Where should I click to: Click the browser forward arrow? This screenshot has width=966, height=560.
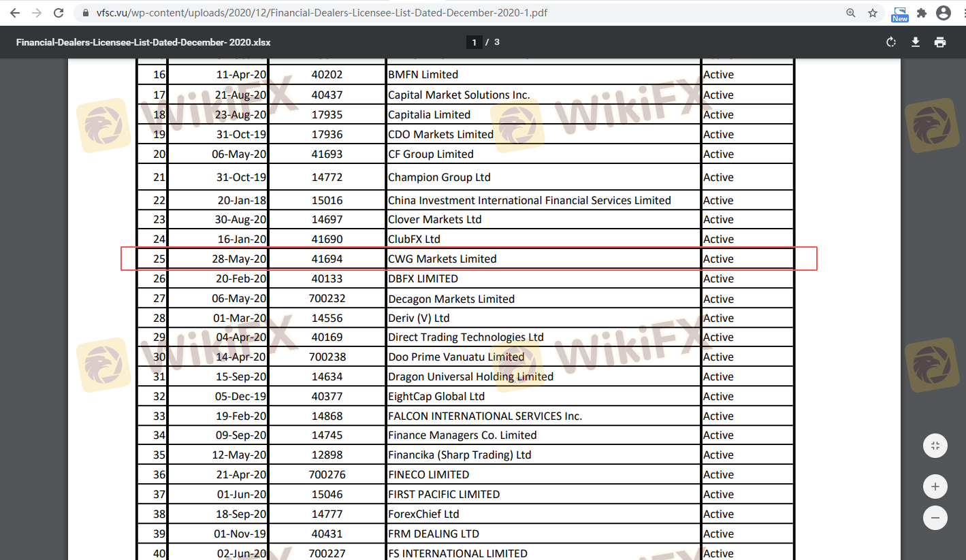(x=37, y=13)
